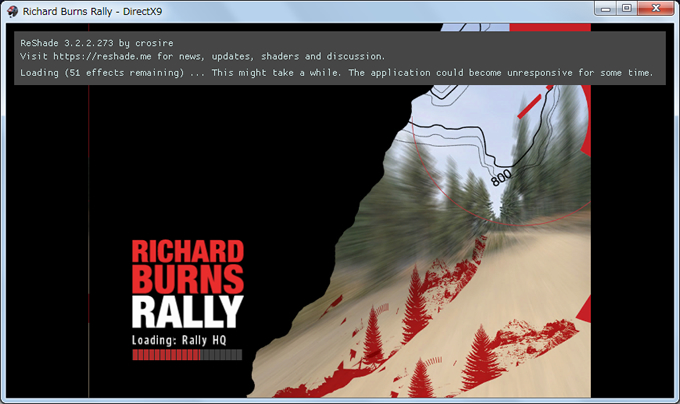680x404 pixels.
Task: Close the Richard Burns Rally window
Action: (x=656, y=9)
